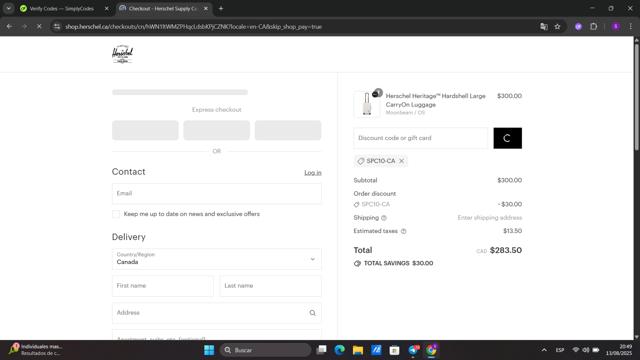Show hidden system tray icons
This screenshot has height=360, width=640.
pyautogui.click(x=544, y=350)
